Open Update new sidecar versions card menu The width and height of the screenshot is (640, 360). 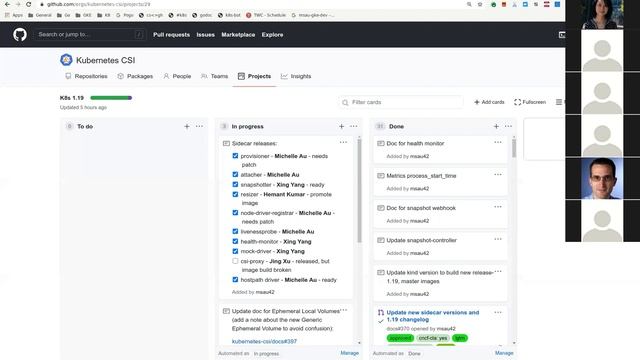(x=498, y=313)
